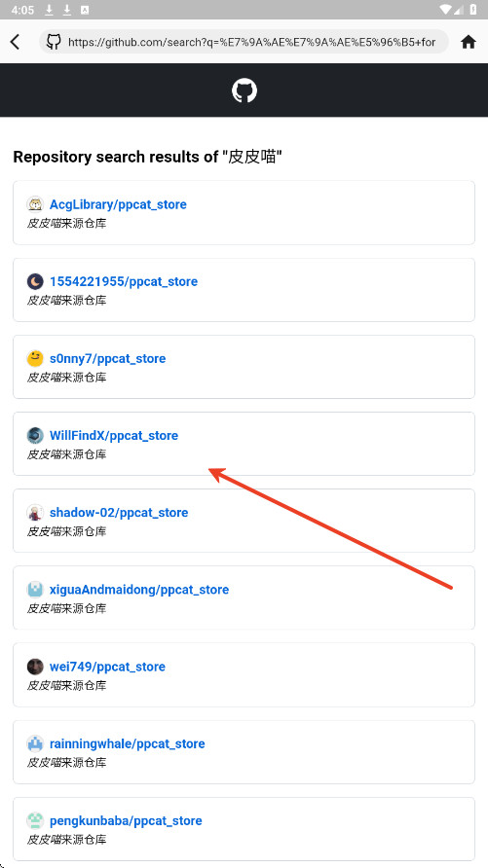Tap the pengkunbaba avatar icon
Image resolution: width=488 pixels, height=868 pixels.
click(x=35, y=820)
